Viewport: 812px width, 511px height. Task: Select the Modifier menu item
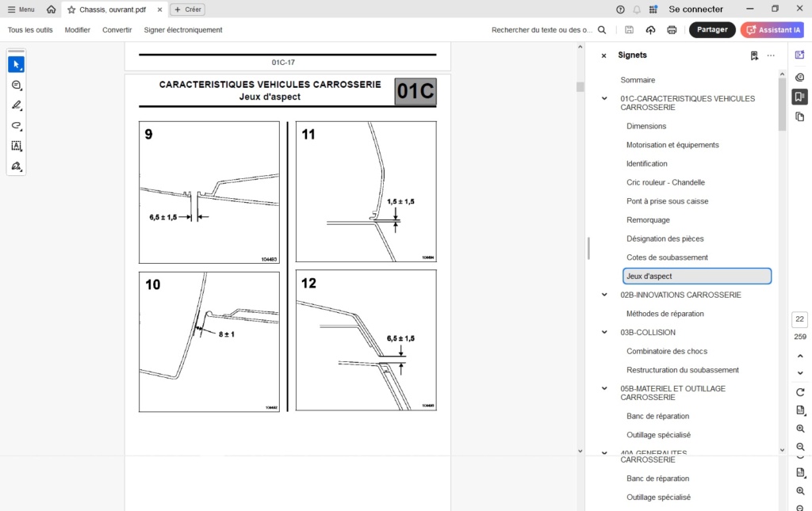pyautogui.click(x=77, y=30)
